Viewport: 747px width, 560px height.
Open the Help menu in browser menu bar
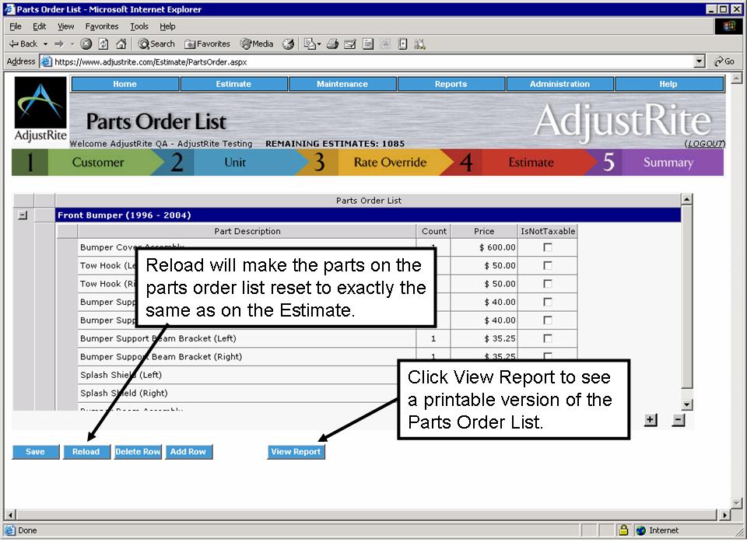coord(167,26)
